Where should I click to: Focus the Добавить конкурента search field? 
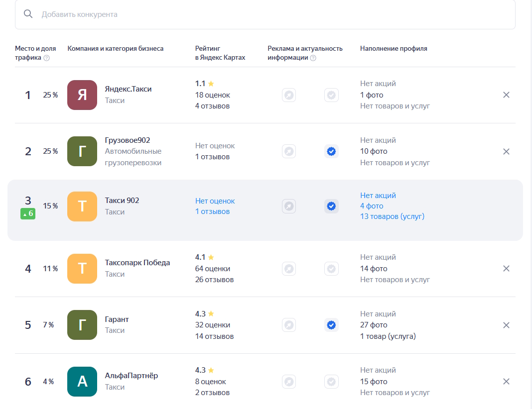265,14
